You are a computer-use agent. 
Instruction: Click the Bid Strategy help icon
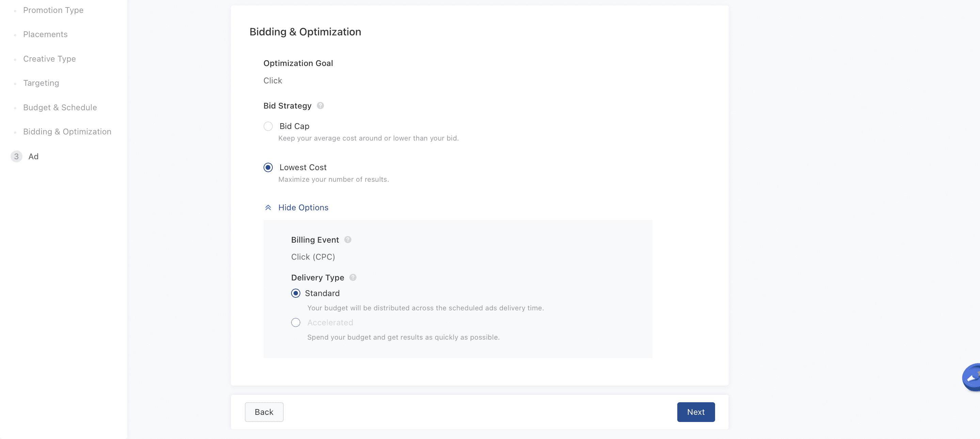point(320,105)
